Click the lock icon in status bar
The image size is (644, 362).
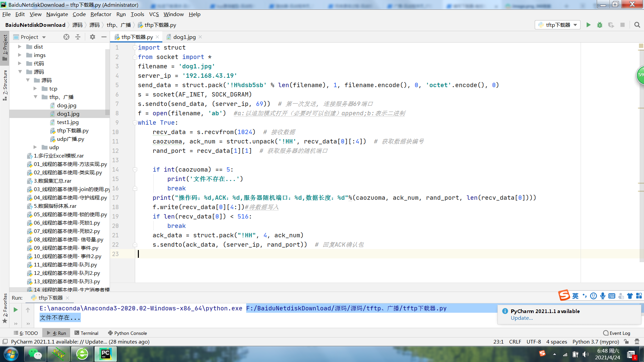tap(626, 342)
